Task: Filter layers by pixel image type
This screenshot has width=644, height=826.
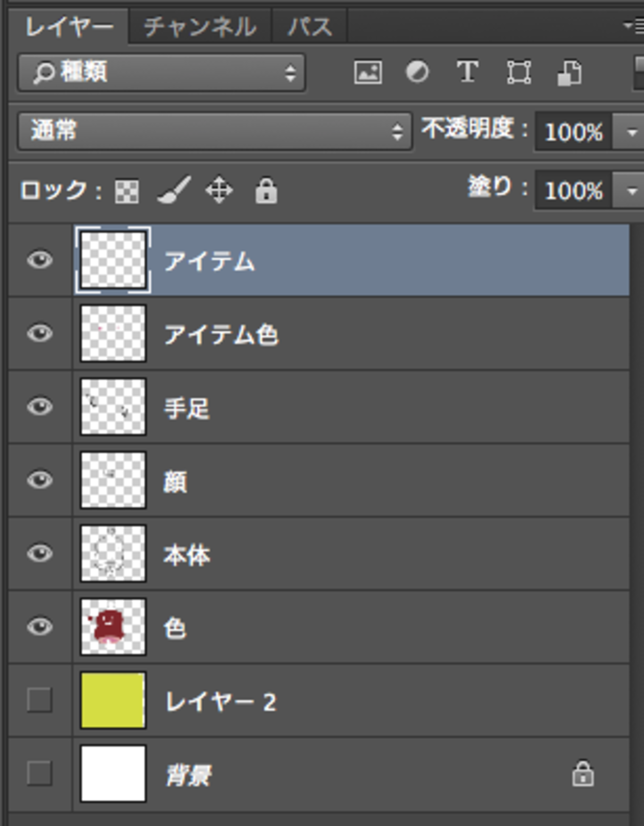Action: (x=368, y=72)
